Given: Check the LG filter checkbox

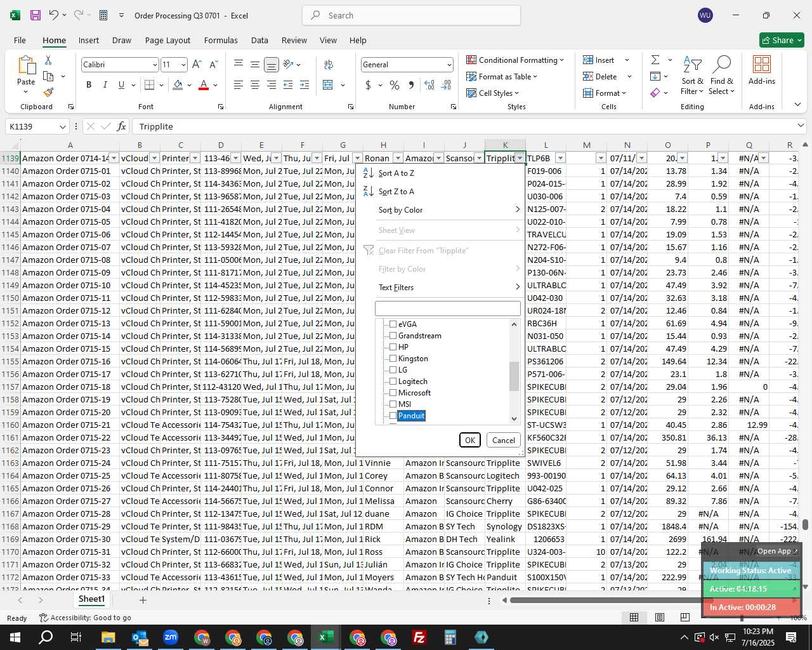Looking at the screenshot, I should click(393, 370).
